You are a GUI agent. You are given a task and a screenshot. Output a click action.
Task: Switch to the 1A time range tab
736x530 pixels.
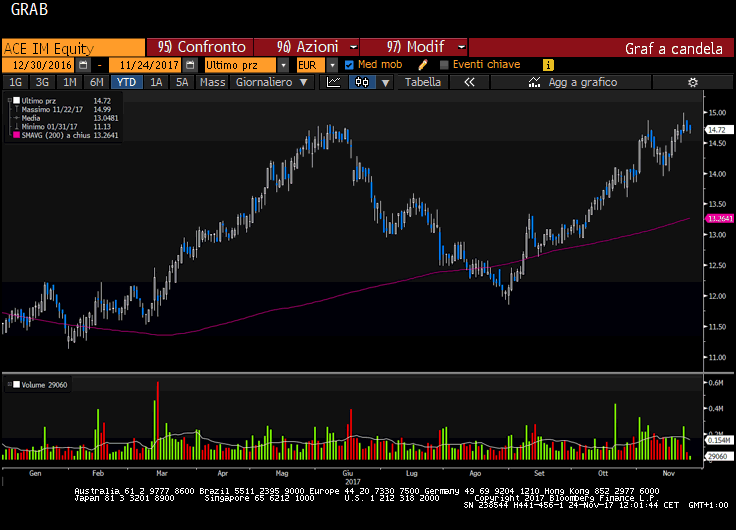point(156,82)
